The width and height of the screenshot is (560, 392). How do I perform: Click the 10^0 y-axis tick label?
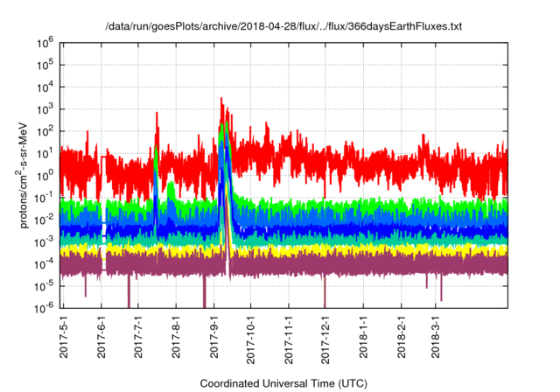tap(45, 174)
